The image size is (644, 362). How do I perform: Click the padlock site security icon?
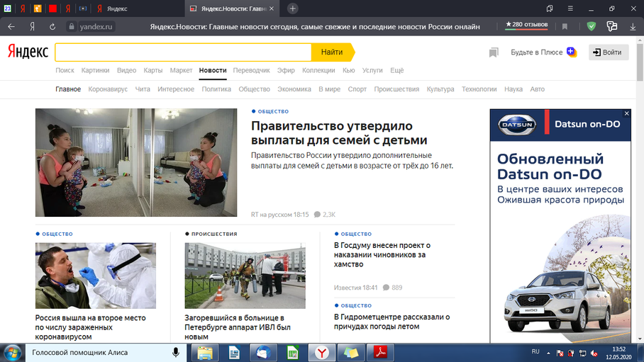pos(72,27)
